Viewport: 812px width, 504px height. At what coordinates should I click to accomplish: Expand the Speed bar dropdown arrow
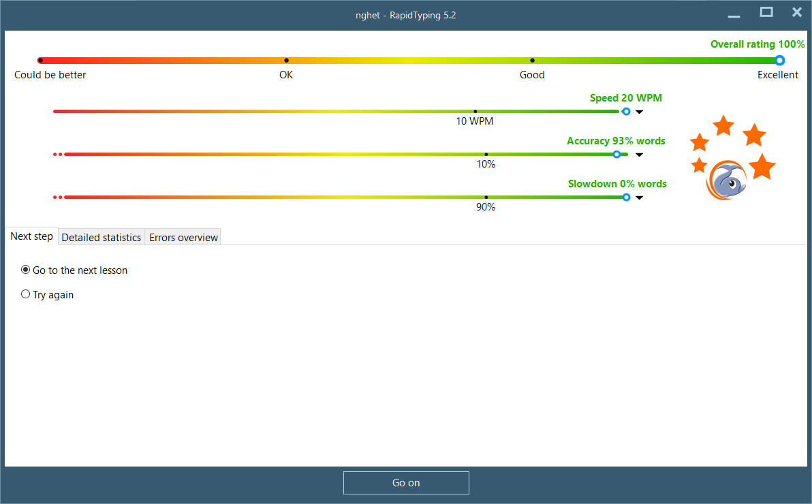pyautogui.click(x=640, y=112)
